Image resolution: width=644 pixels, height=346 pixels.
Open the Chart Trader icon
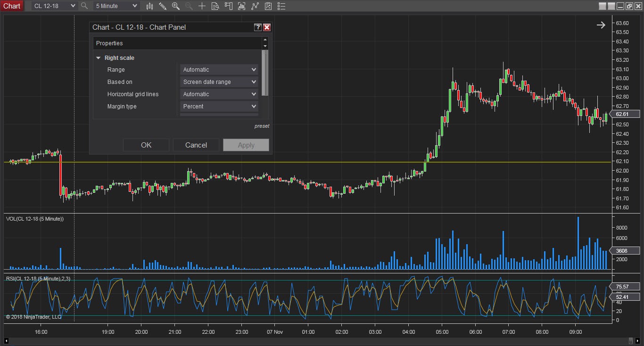(229, 6)
